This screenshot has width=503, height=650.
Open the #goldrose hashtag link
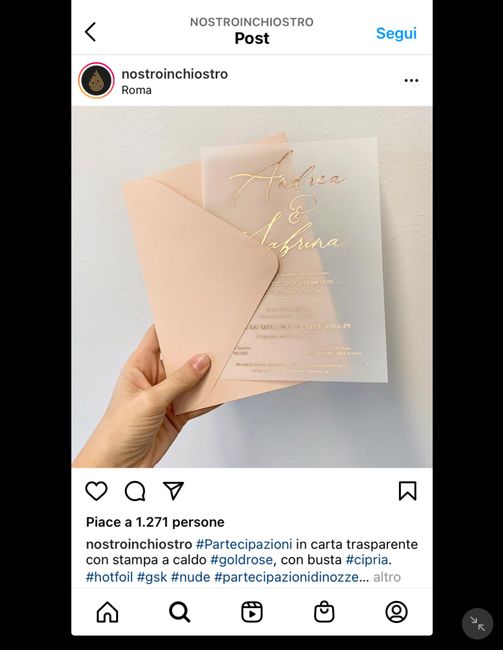click(241, 560)
